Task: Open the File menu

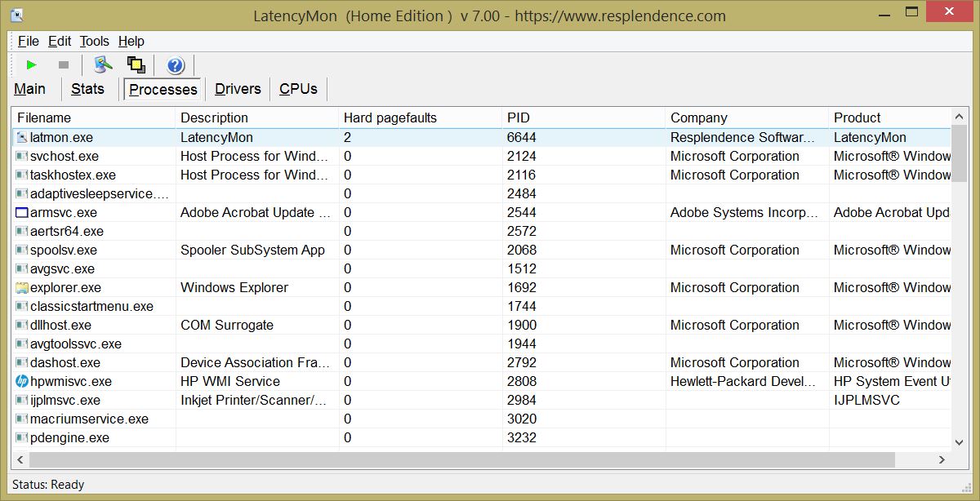Action: tap(29, 41)
